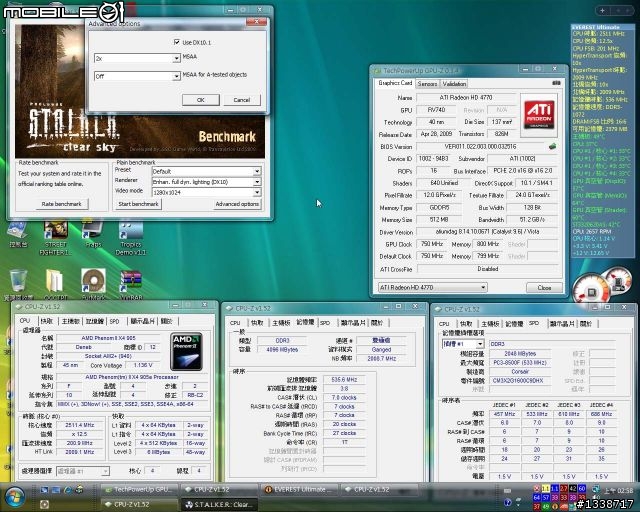640x512 pixels.
Task: Open the GPU-Z card selector ATI Radeon HD 4770
Action: coord(433,287)
